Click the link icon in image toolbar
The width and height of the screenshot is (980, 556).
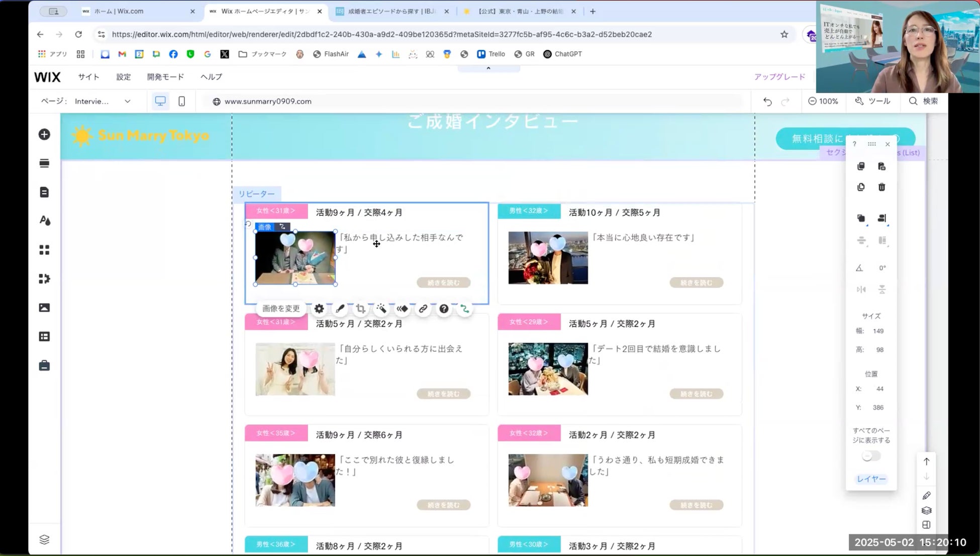[423, 309]
